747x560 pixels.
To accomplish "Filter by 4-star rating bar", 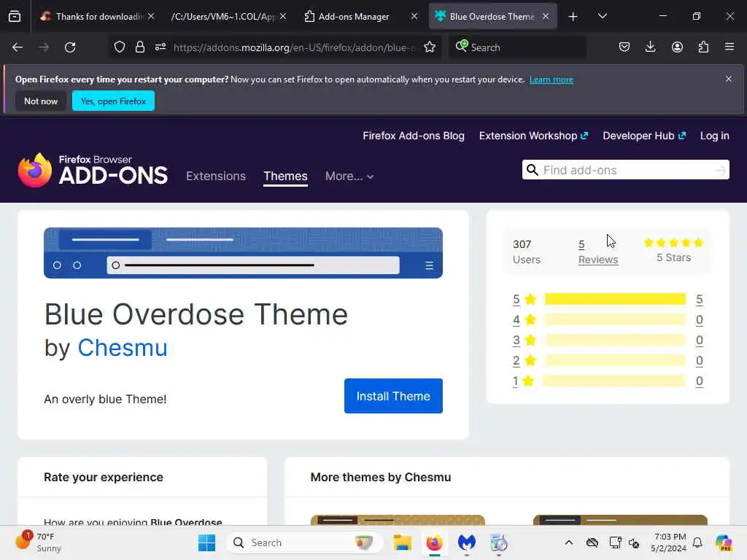I will 615,319.
